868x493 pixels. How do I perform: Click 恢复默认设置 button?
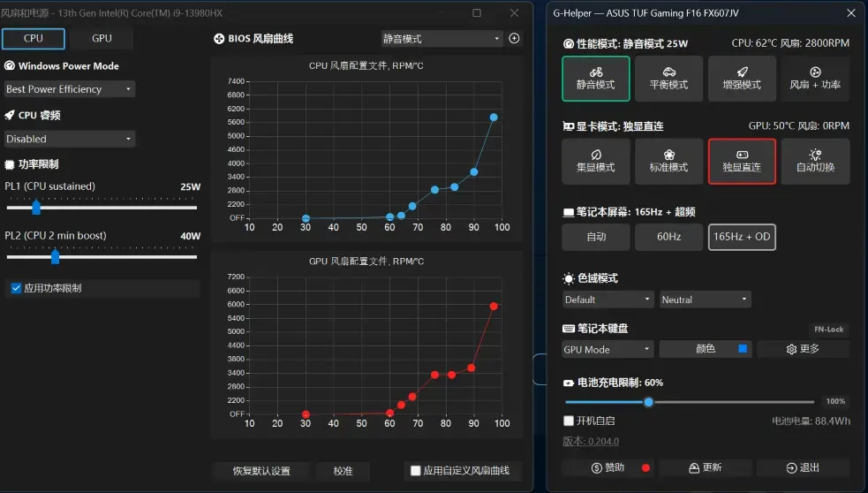coord(261,471)
